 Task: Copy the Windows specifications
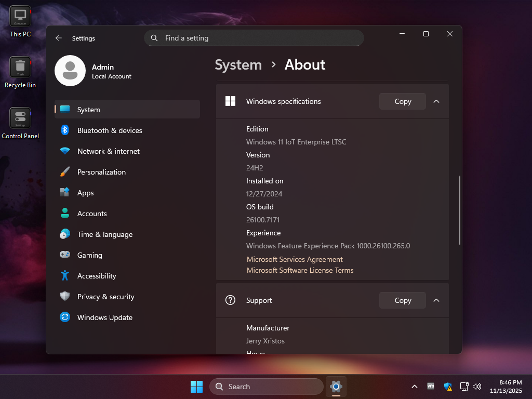(x=403, y=101)
